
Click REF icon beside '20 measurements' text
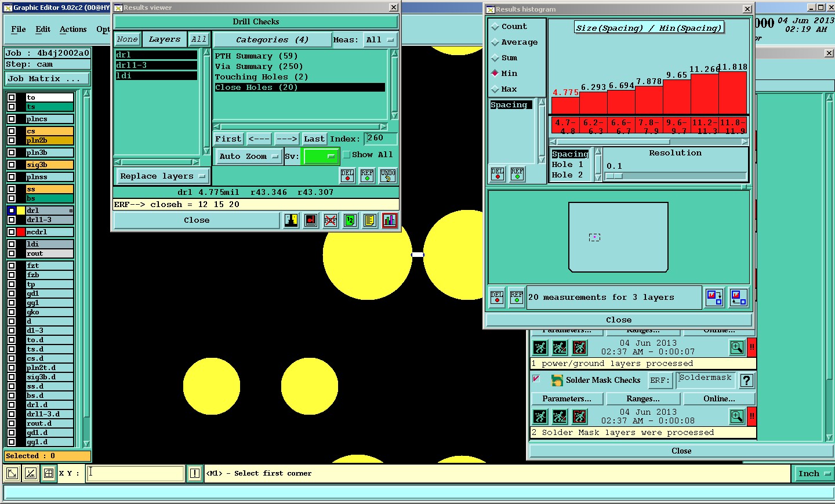(x=517, y=298)
